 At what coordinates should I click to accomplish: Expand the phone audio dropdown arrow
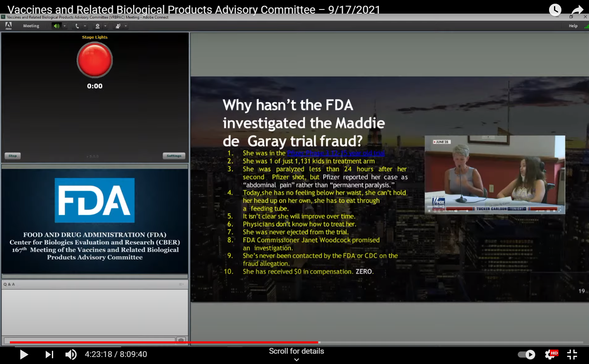(x=85, y=26)
